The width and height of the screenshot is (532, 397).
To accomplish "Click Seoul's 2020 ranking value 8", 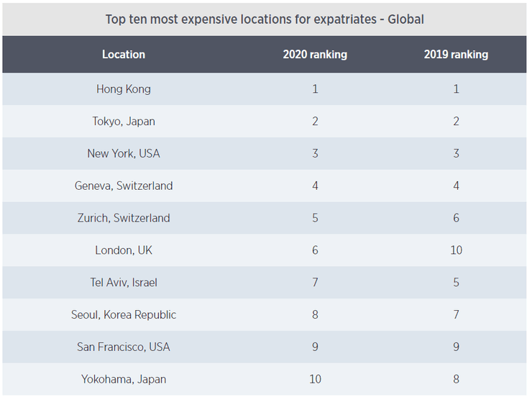I will pos(315,314).
